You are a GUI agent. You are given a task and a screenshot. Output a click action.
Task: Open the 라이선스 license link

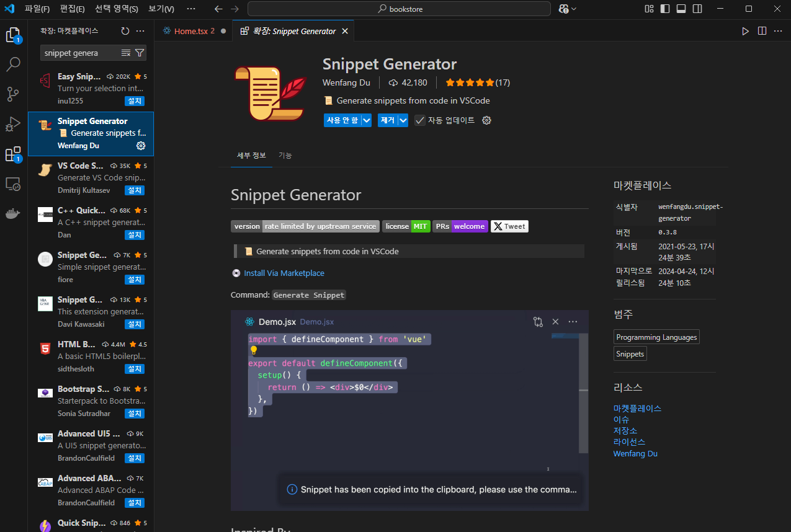click(x=629, y=442)
